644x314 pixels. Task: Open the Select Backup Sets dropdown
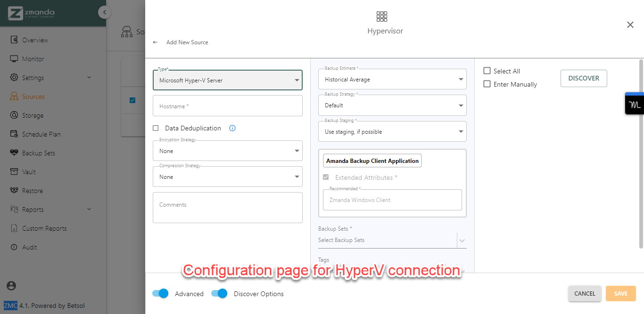pyautogui.click(x=392, y=240)
